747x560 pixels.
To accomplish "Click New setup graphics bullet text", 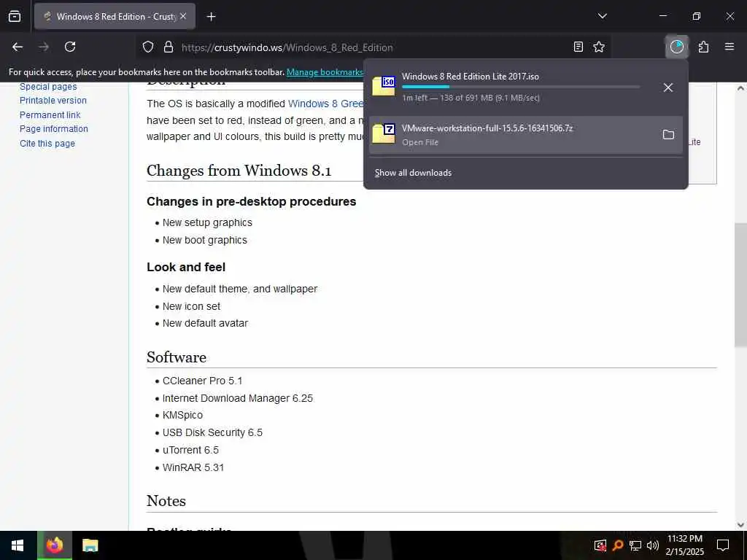I will pyautogui.click(x=207, y=222).
